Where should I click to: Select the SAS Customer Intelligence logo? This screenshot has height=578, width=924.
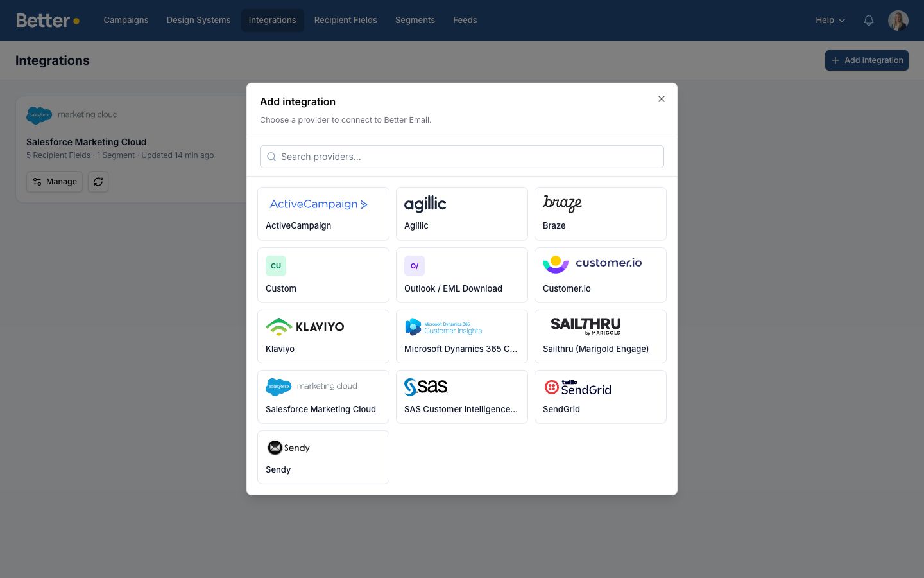(x=425, y=387)
